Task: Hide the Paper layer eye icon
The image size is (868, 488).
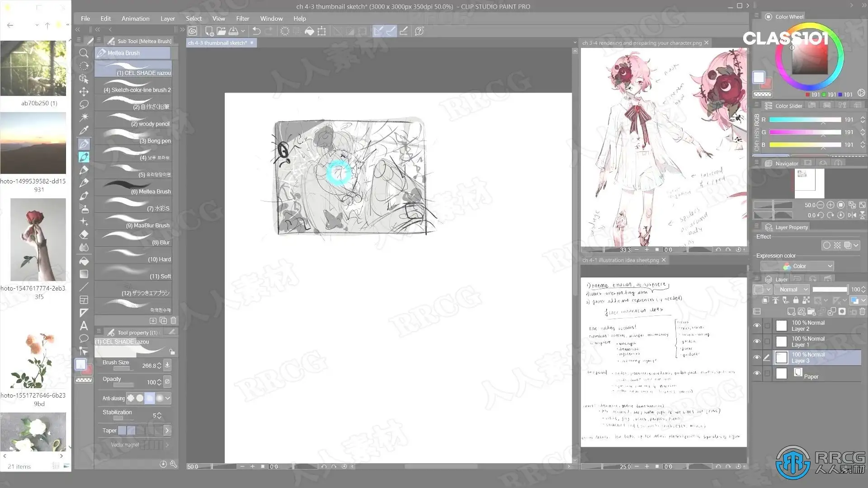Action: (757, 373)
